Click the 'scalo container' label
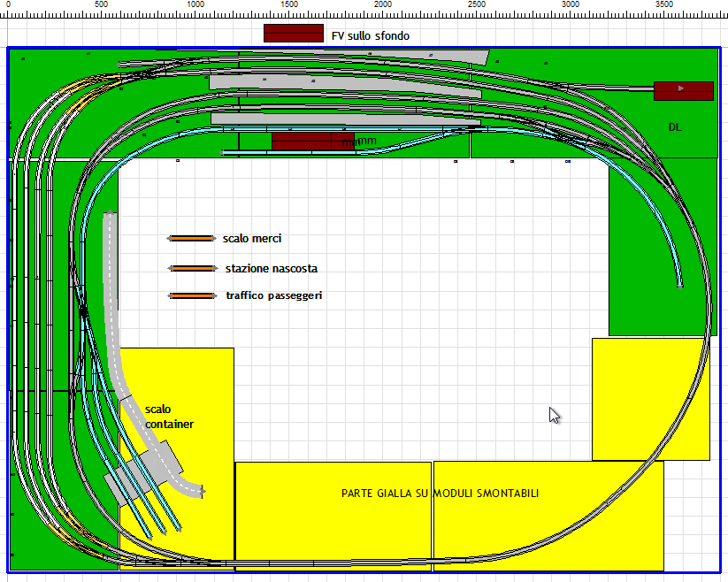Viewport: 728px width, 582px height. pyautogui.click(x=168, y=417)
